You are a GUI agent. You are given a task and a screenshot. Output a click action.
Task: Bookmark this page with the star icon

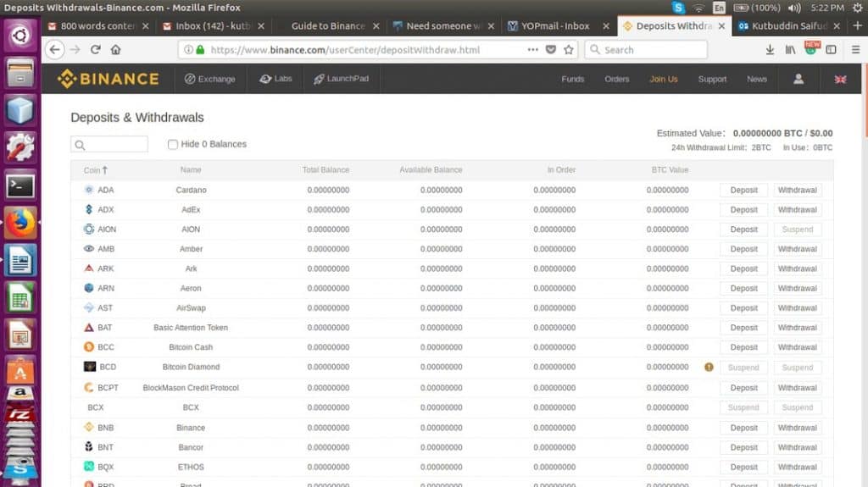(x=569, y=50)
